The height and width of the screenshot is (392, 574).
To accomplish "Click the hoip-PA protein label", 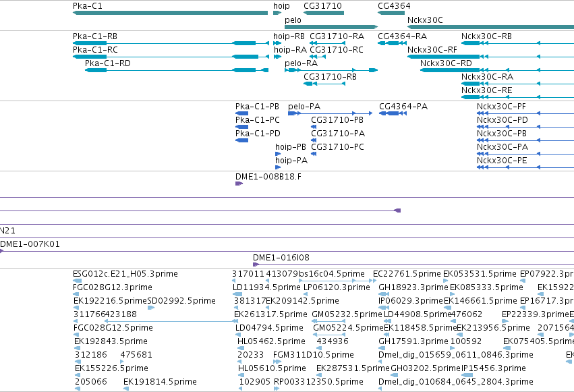I will pyautogui.click(x=291, y=161).
